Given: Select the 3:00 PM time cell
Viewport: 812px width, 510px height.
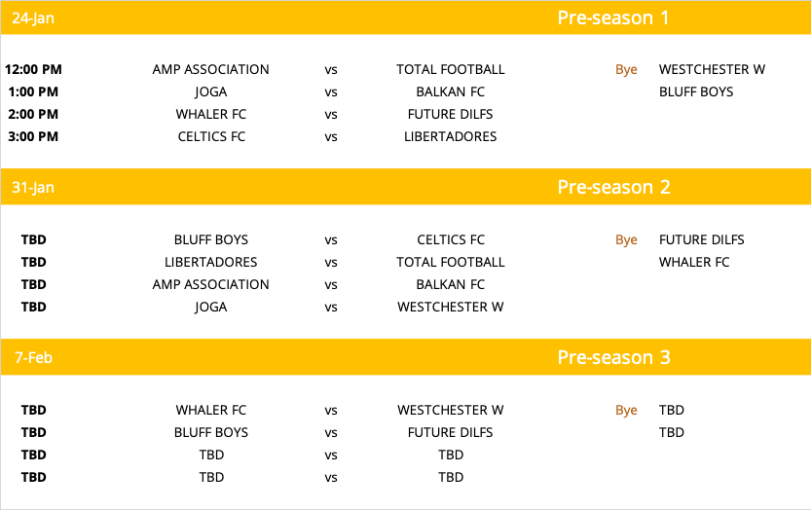Looking at the screenshot, I should (x=34, y=136).
